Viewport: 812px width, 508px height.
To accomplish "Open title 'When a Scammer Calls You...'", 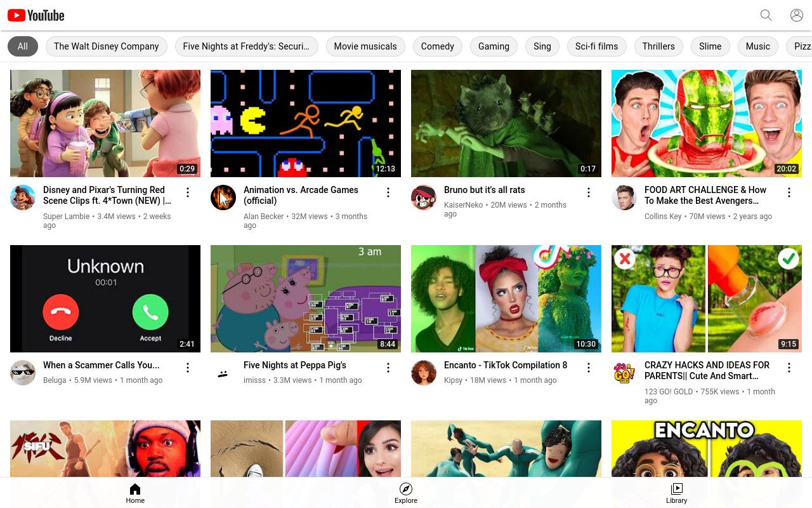I will (x=101, y=365).
